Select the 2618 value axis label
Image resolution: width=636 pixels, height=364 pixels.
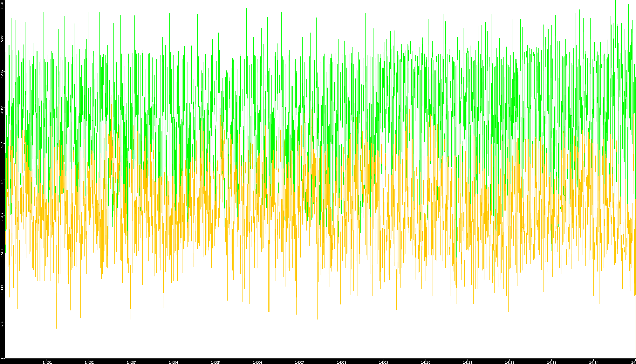coord(2,217)
